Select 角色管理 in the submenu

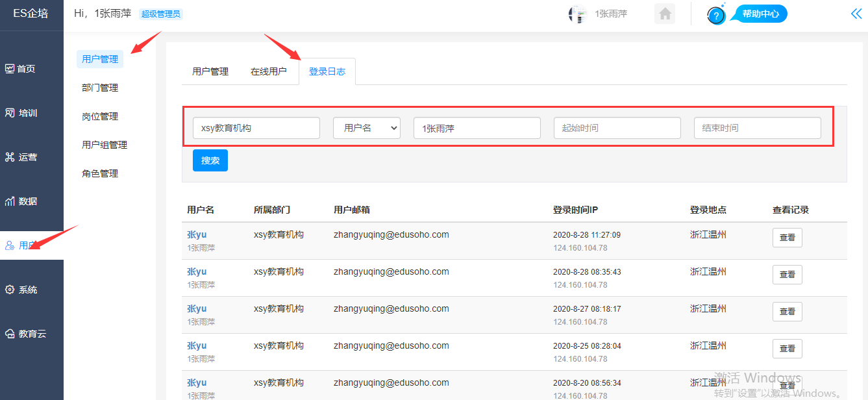(x=100, y=173)
